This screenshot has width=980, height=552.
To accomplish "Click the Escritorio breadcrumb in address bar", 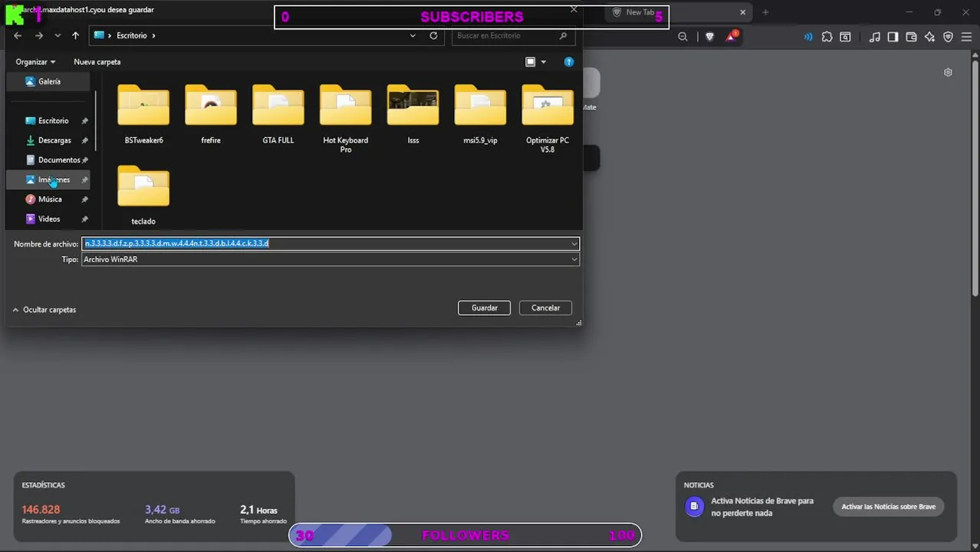I will [131, 35].
